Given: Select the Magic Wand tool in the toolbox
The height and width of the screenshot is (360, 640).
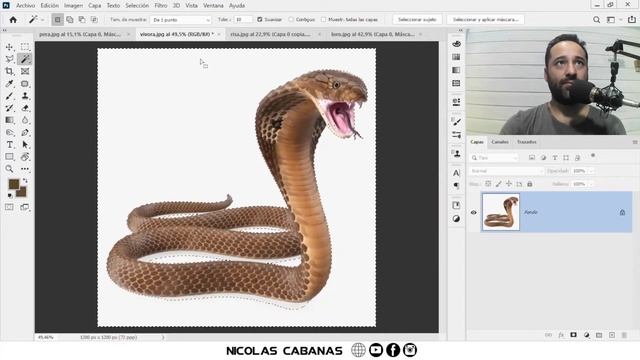Looking at the screenshot, I should 25,60.
